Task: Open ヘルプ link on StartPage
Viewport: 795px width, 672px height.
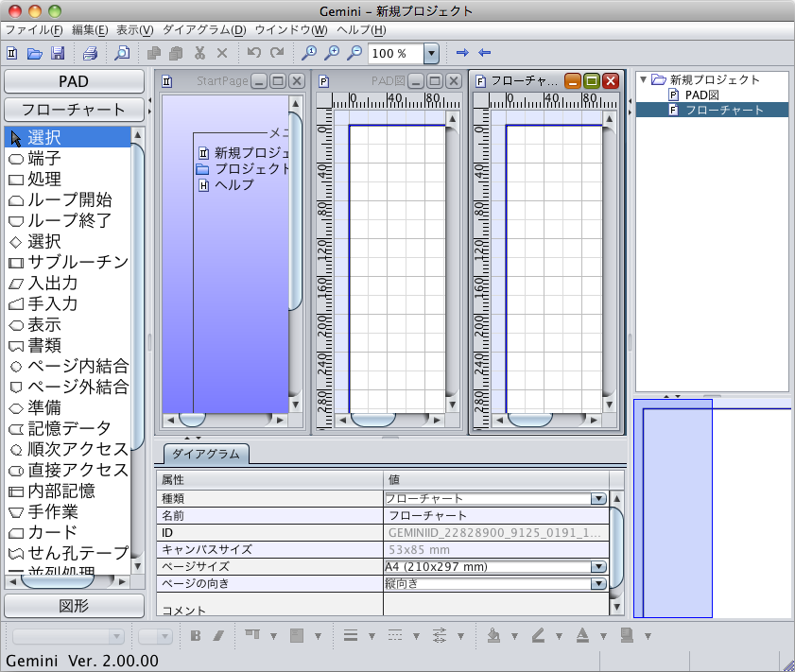Action: point(226,185)
